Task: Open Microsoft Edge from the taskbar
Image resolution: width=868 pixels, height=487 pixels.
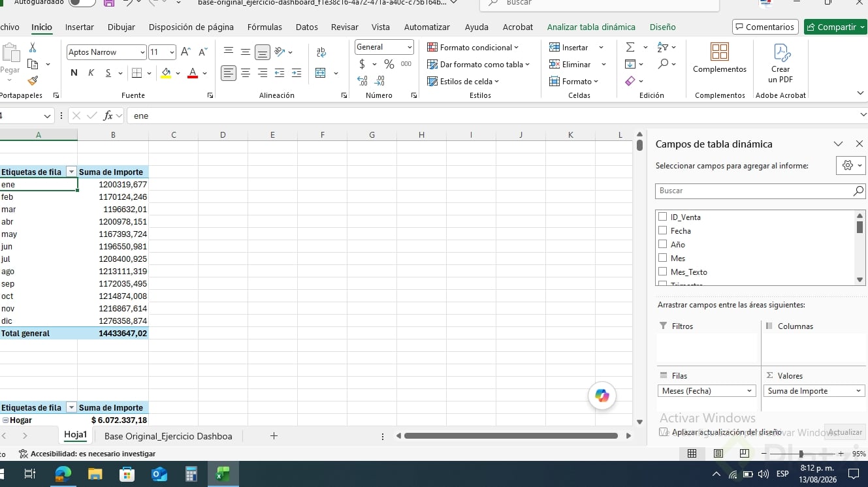Action: [x=63, y=474]
